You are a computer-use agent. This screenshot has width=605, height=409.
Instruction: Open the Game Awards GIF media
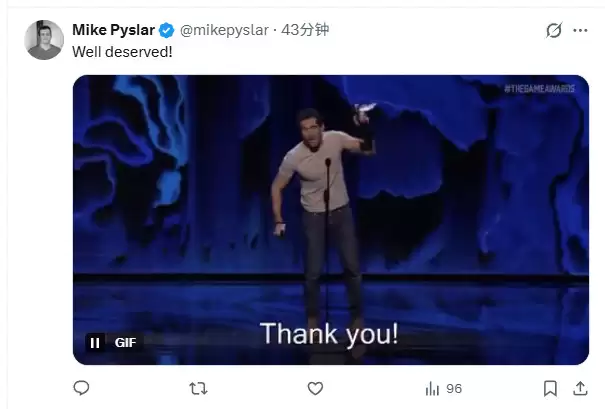tap(330, 200)
